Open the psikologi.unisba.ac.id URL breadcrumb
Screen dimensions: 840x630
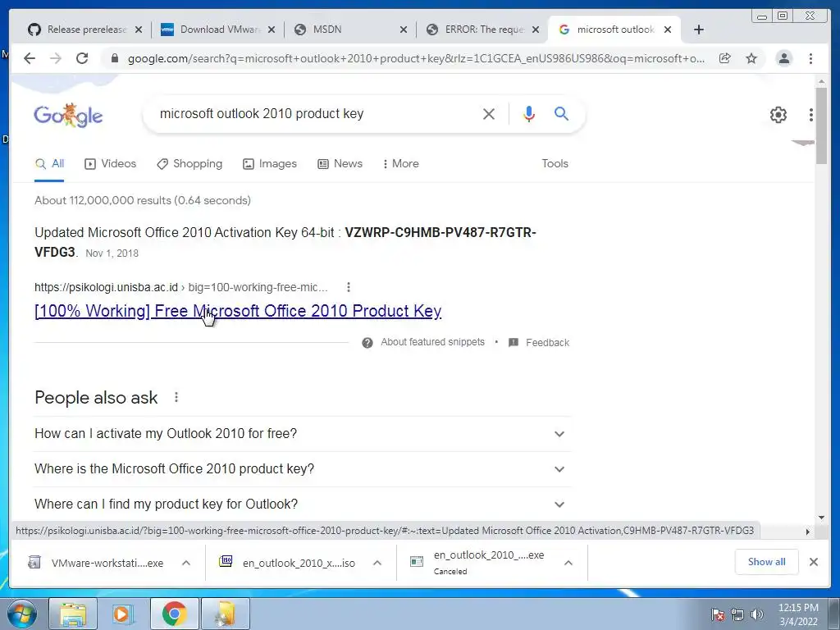[181, 288]
